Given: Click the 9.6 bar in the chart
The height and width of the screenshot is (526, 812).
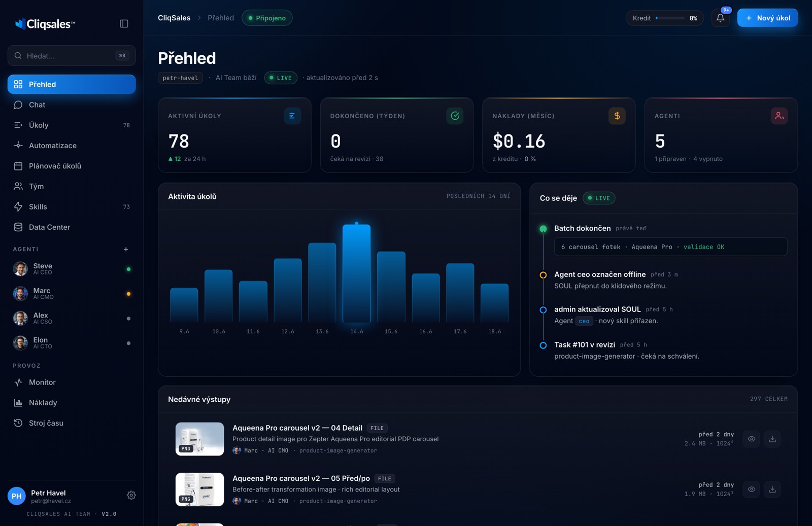Looking at the screenshot, I should click(184, 305).
